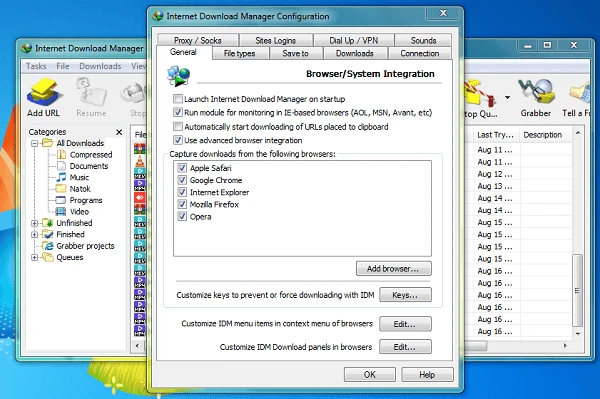Confirm with the OK button
Screen dimensions: 600x399
click(370, 375)
